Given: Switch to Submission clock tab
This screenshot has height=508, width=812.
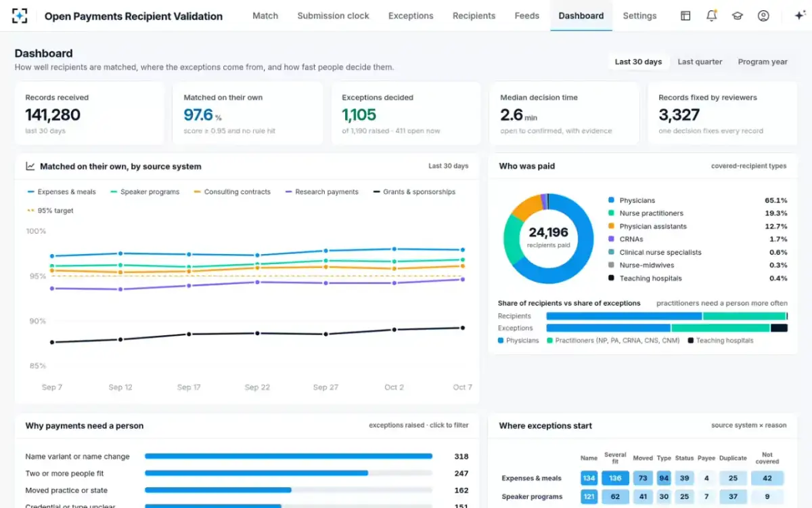Looking at the screenshot, I should click(x=333, y=16).
